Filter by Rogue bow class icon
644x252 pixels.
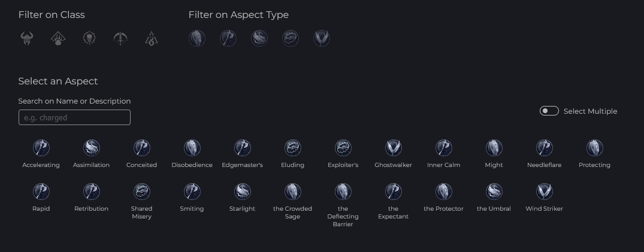(120, 38)
